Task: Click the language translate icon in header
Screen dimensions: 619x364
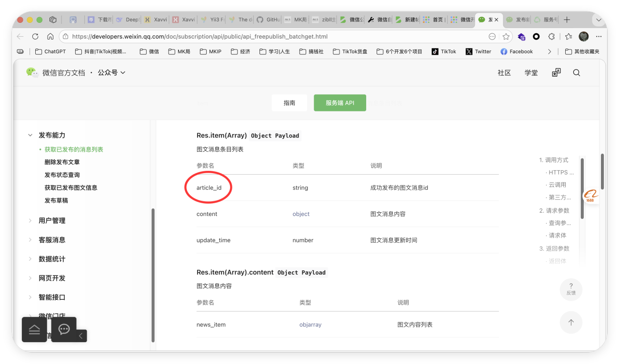Action: (x=556, y=73)
